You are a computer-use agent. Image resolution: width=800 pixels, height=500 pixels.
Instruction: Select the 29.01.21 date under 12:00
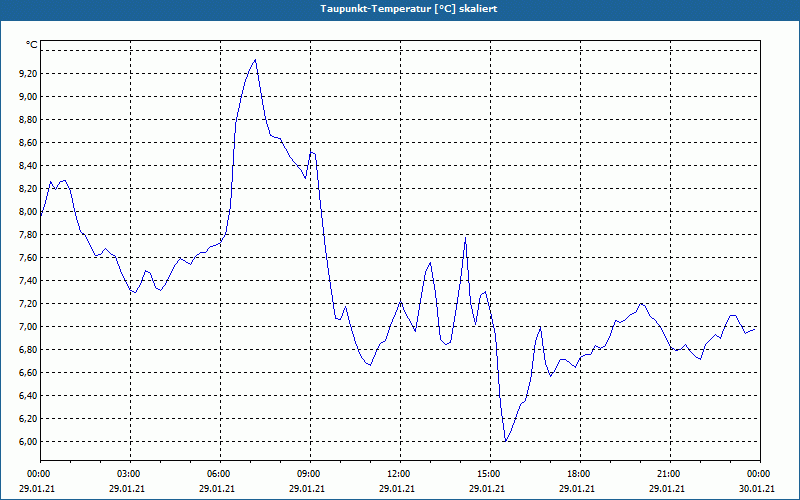[396, 489]
